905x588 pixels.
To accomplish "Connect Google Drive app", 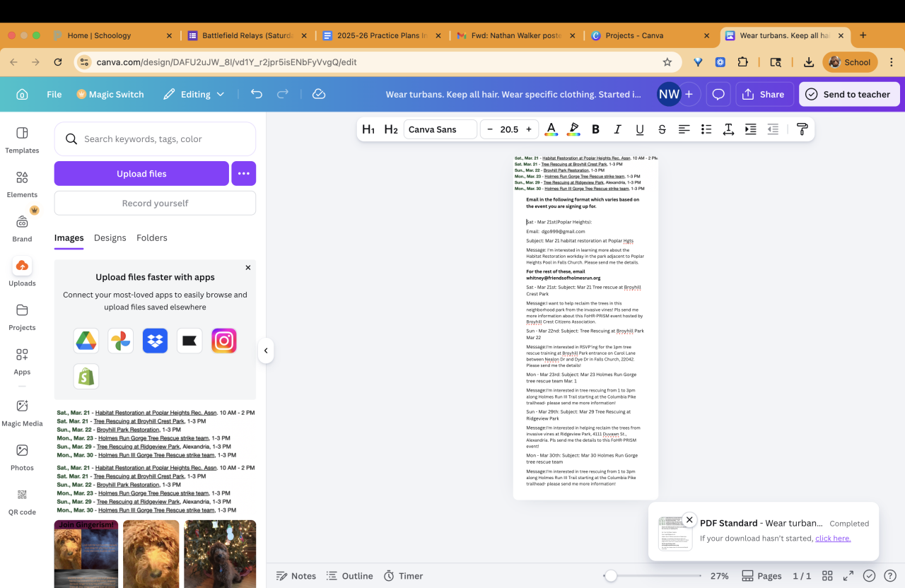I will 86,341.
